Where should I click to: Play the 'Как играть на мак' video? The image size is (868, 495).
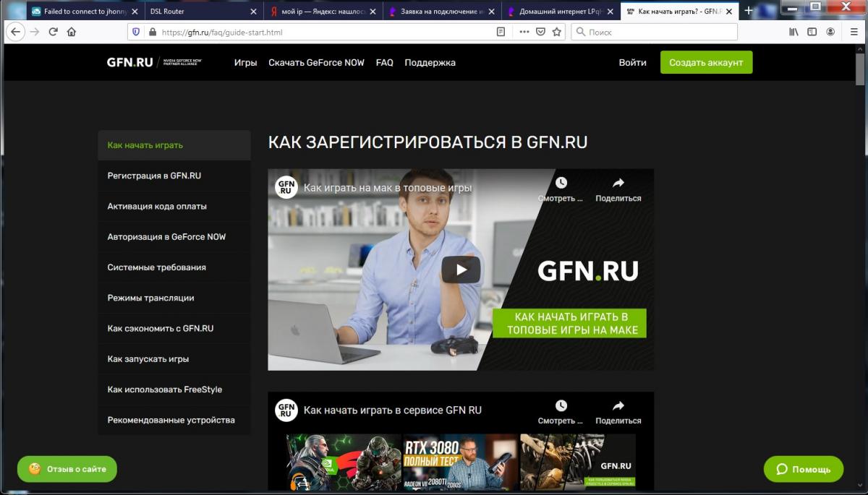[x=461, y=270]
